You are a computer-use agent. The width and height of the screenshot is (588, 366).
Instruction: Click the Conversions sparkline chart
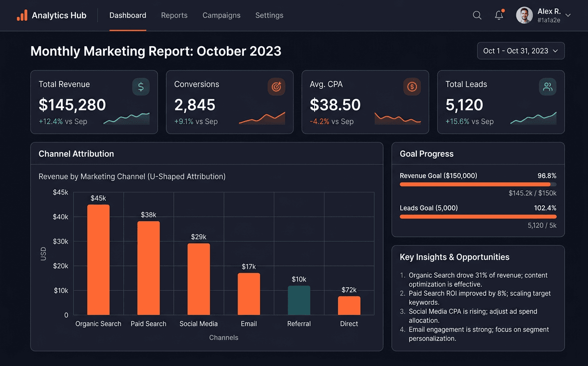tap(262, 118)
